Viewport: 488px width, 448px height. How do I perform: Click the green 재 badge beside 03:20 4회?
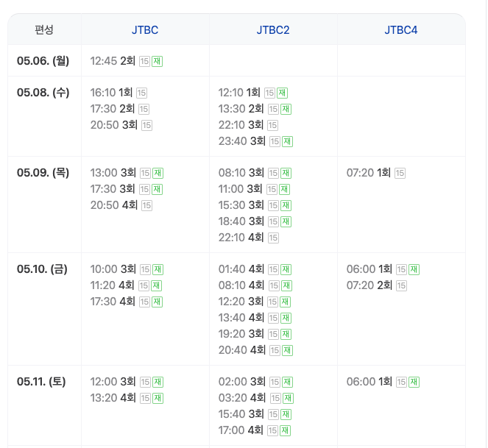[289, 399]
